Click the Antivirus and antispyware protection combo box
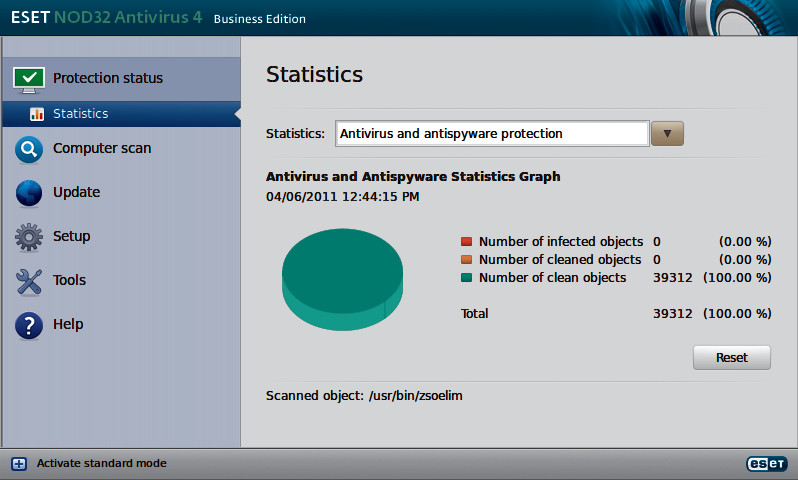Image resolution: width=798 pixels, height=480 pixels. (x=492, y=134)
